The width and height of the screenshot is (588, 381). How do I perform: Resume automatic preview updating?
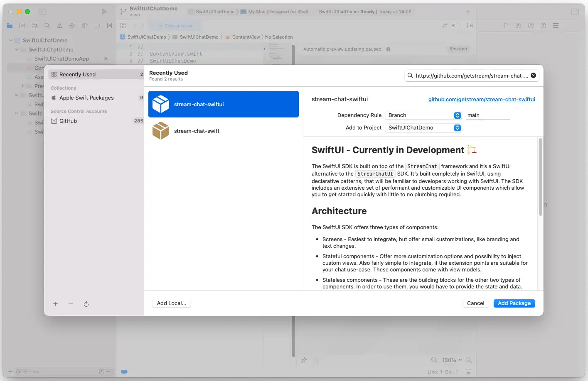click(x=458, y=49)
